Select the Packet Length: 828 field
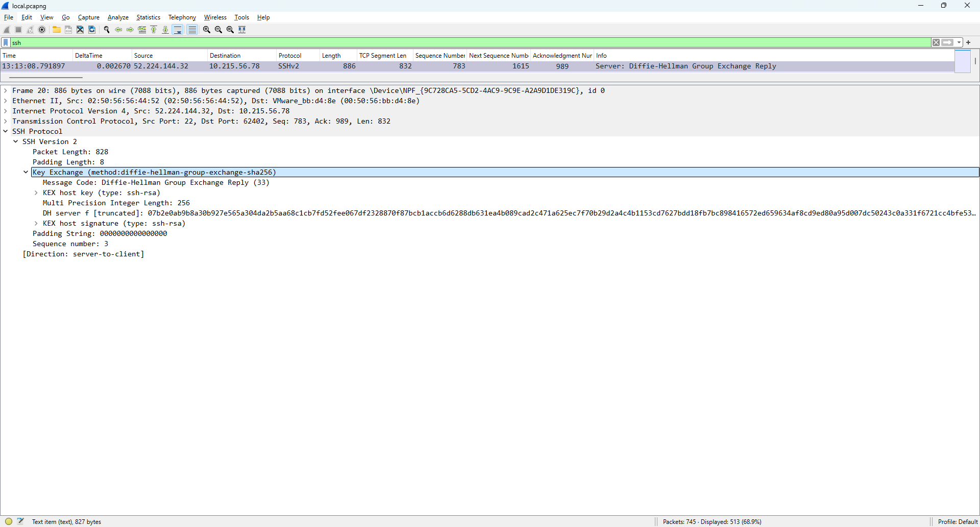980x527 pixels. click(70, 152)
